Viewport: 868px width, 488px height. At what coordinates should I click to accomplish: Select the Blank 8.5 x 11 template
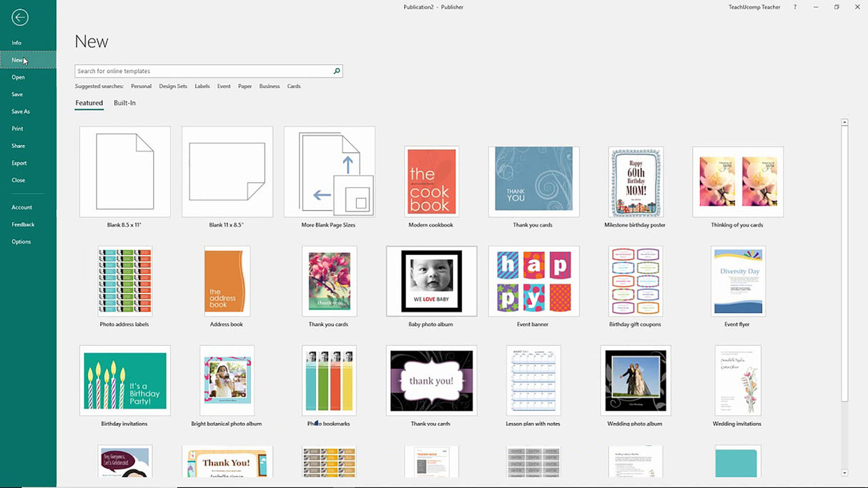(124, 171)
